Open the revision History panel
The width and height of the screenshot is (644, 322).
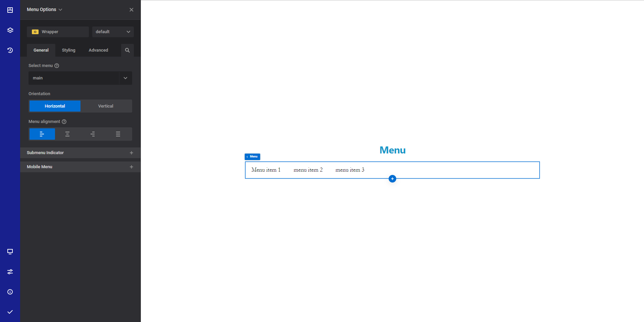(x=10, y=50)
